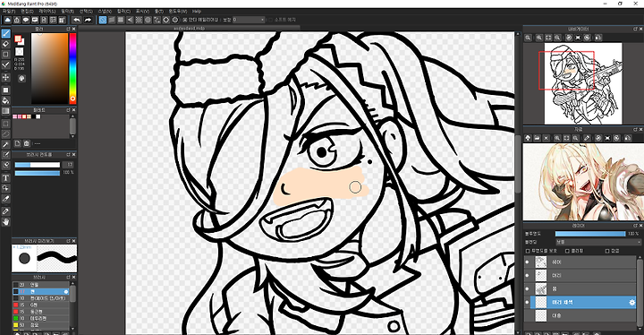
Task: Click the red view box in Navigator thumbnail
Action: 566,71
